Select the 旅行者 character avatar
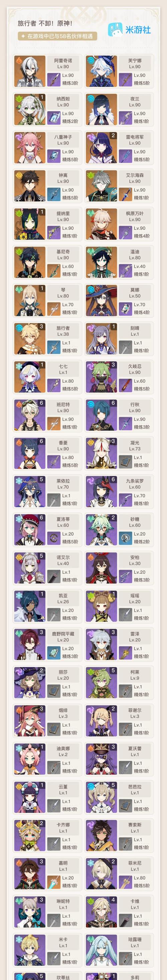 click(30, 339)
